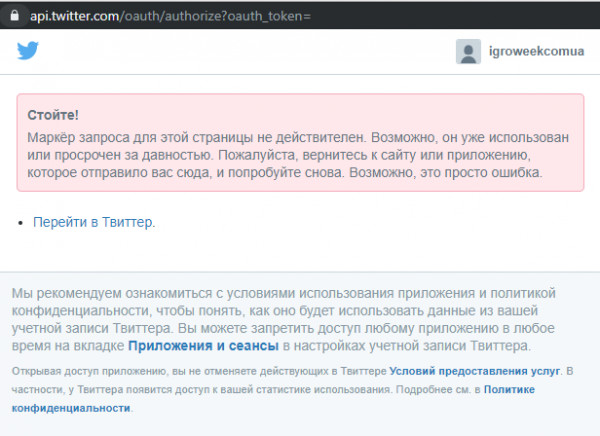This screenshot has width=600, height=436.
Task: Follow the 'Перейти в Твиттер' link
Action: [x=93, y=222]
